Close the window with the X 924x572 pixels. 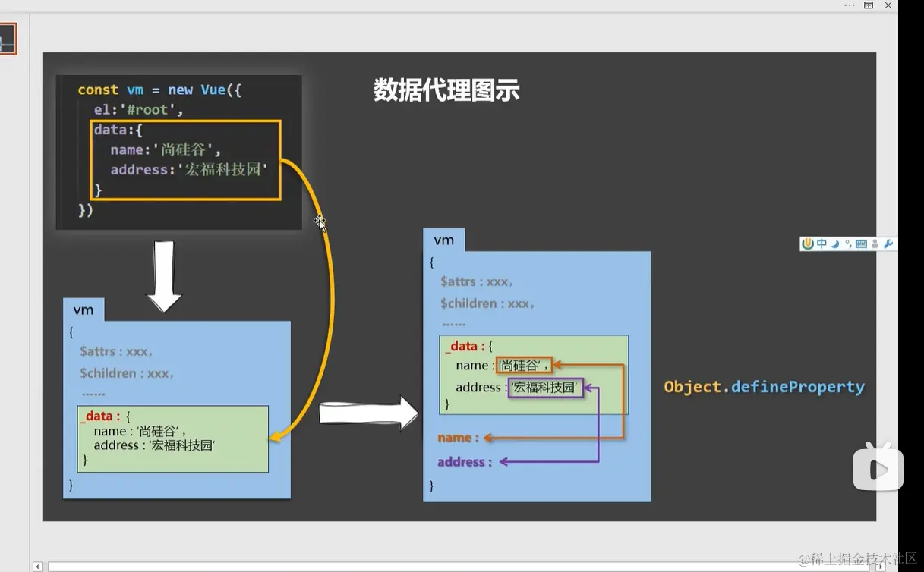(888, 5)
